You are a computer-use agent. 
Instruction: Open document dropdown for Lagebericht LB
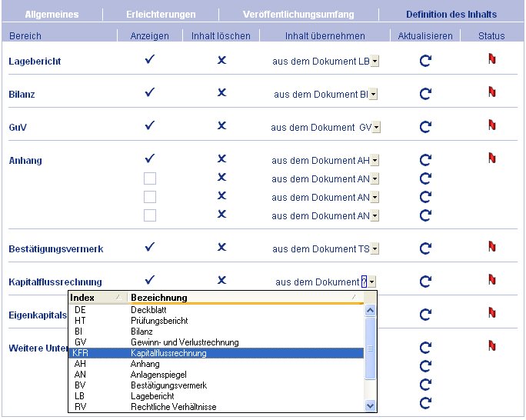click(375, 62)
